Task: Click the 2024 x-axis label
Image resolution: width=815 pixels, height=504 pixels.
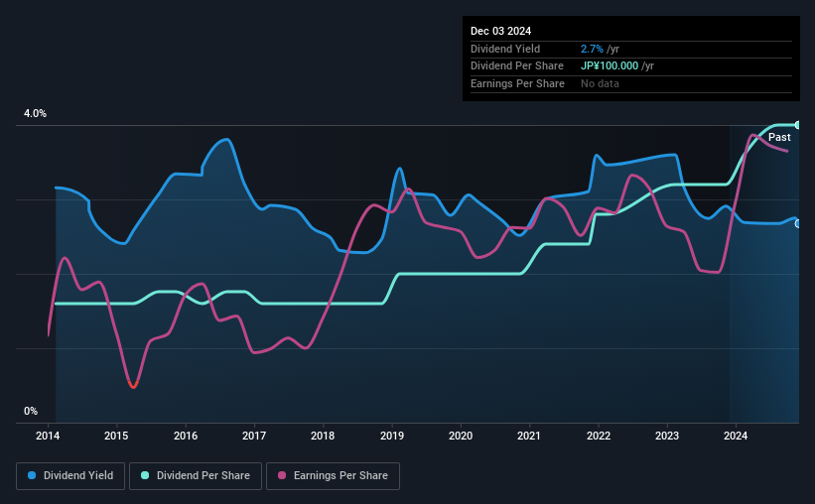Action: click(736, 436)
